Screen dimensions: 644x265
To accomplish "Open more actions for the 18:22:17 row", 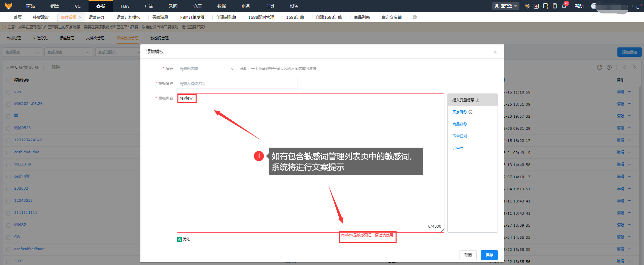I will click(x=630, y=140).
